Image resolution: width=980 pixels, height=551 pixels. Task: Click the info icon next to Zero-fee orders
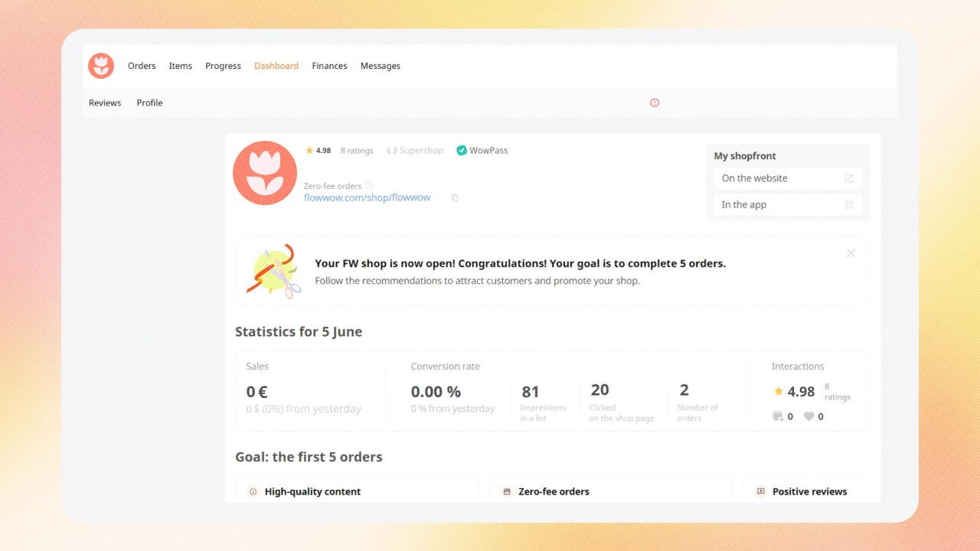pyautogui.click(x=370, y=186)
